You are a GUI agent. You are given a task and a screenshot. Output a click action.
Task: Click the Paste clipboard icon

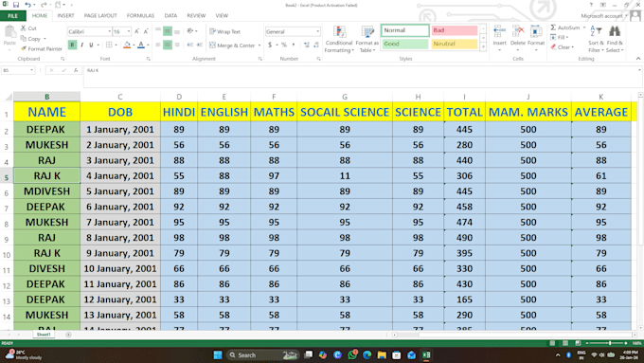tap(9, 31)
